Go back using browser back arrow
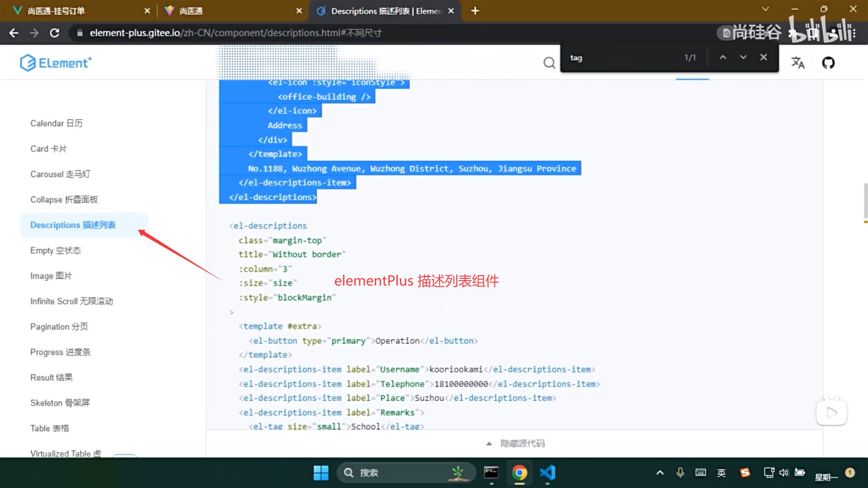The height and width of the screenshot is (488, 868). tap(14, 33)
